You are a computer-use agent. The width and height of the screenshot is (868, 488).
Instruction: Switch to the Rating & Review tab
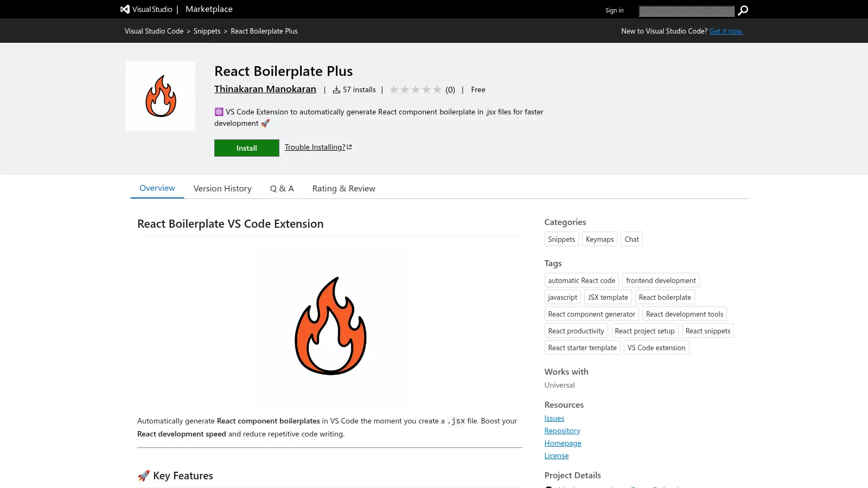tap(344, 189)
